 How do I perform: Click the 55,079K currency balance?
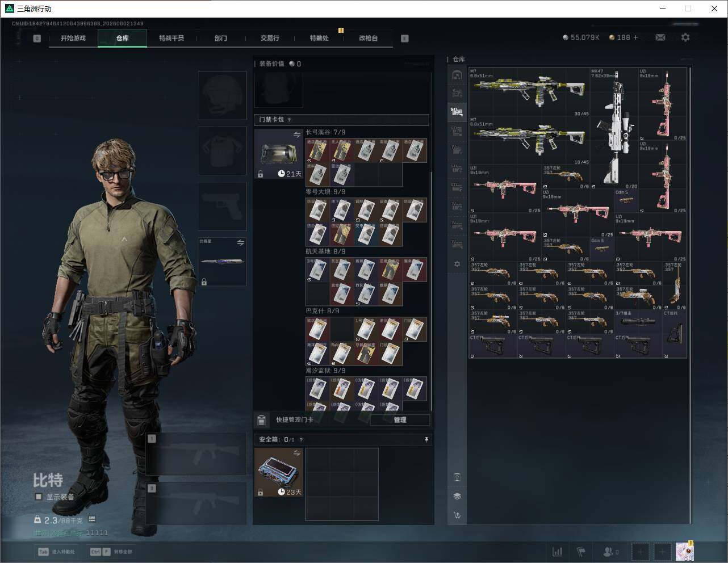(581, 37)
